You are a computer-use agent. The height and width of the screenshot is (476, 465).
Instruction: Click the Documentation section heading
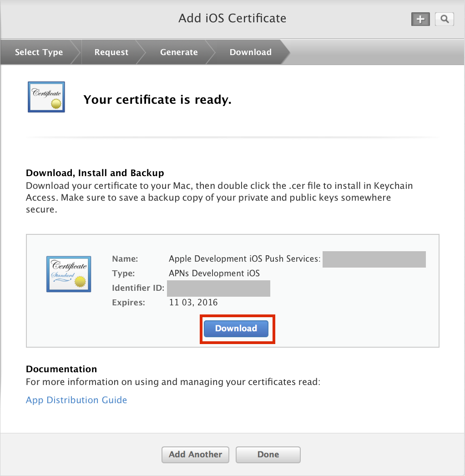coord(61,369)
